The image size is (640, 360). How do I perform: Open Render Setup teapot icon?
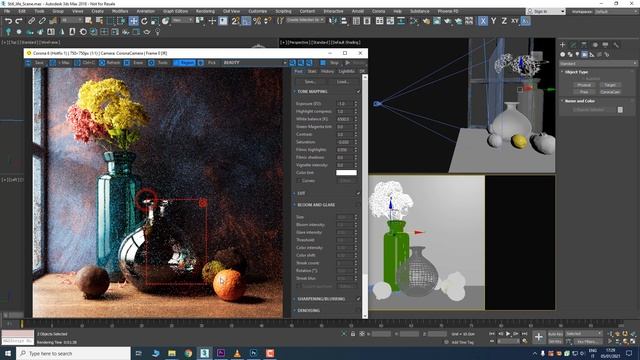coord(427,21)
